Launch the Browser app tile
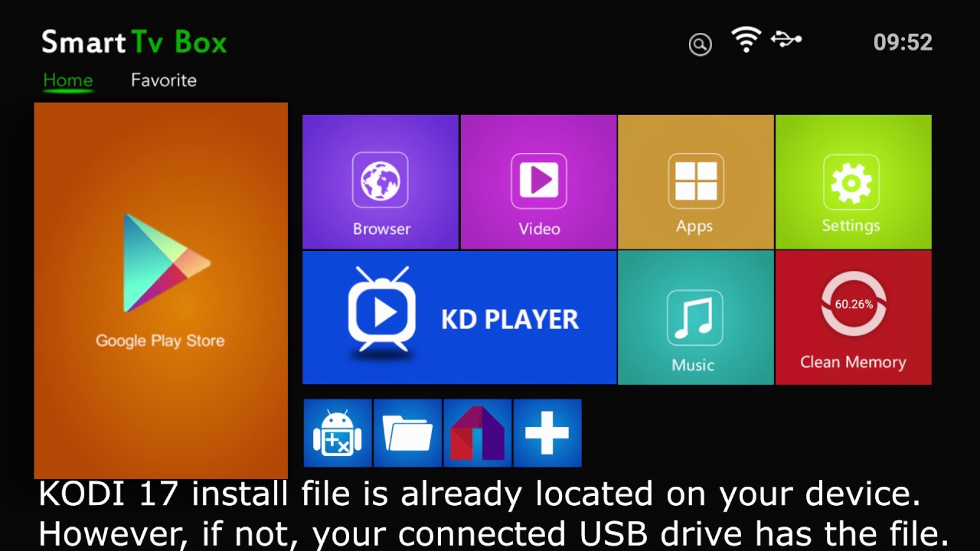This screenshot has height=551, width=980. pos(381,182)
